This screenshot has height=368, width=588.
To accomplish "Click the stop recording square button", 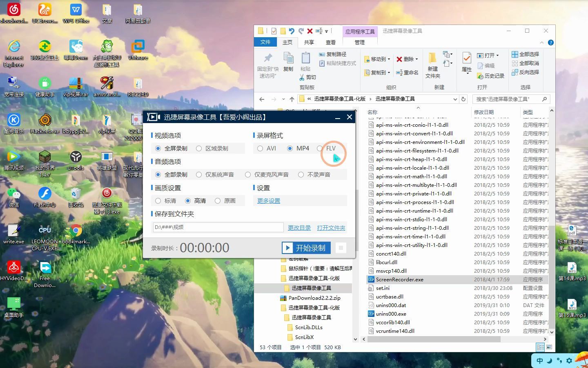I will [x=341, y=248].
